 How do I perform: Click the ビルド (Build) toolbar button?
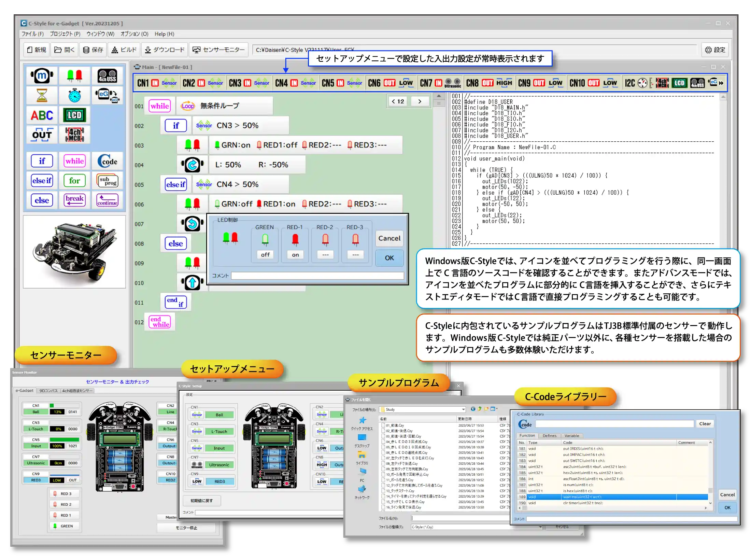click(124, 50)
